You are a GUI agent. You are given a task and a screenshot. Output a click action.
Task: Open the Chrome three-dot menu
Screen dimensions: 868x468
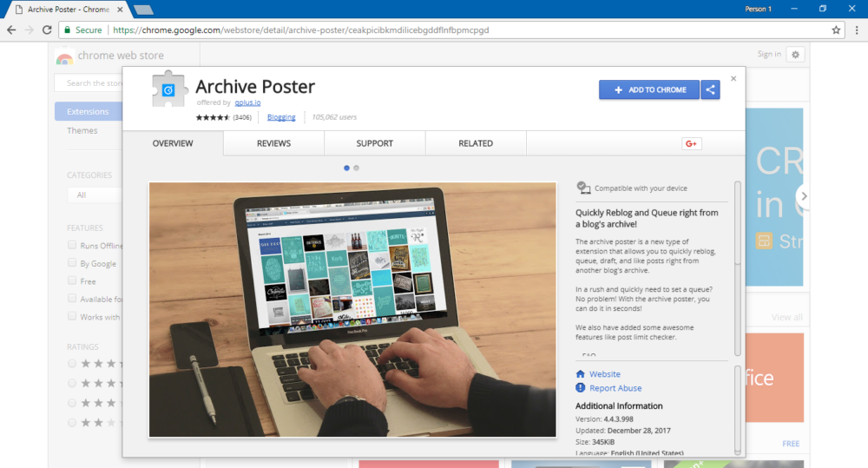(857, 30)
